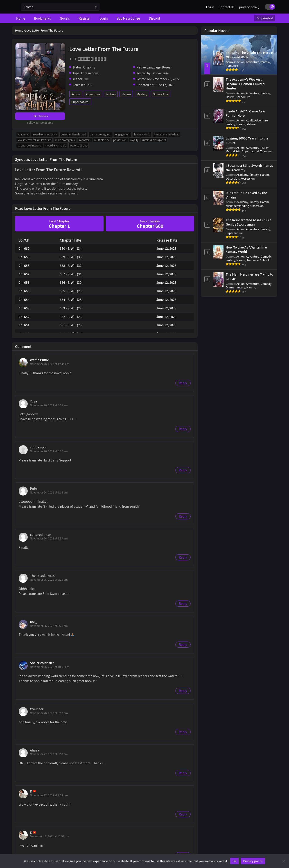
Task: Click Rai_'s profile avatar icon
Action: (x=23, y=624)
